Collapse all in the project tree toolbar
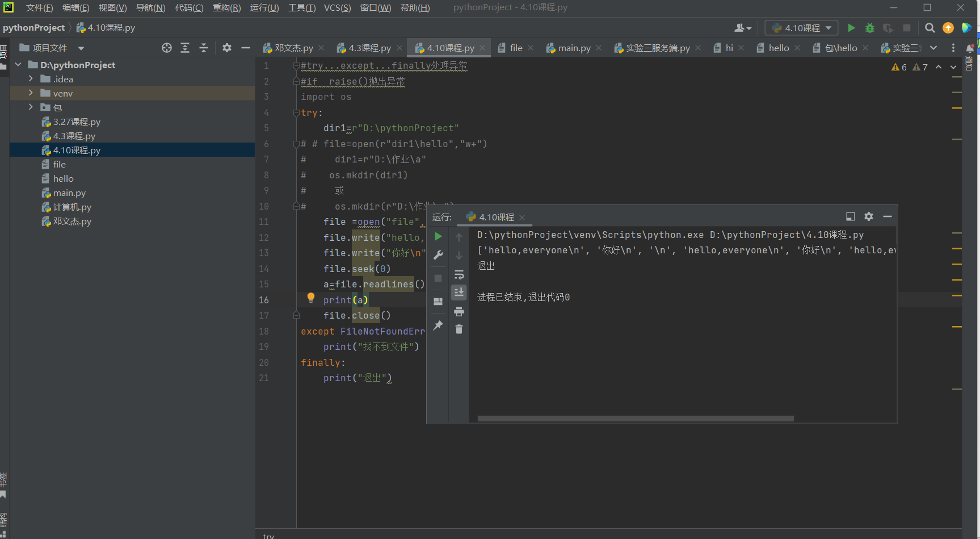The image size is (980, 539). (204, 48)
